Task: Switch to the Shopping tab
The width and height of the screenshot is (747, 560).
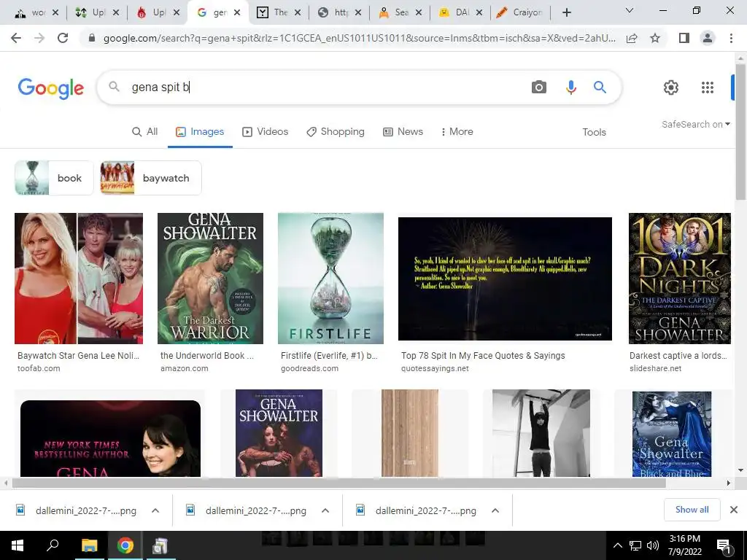Action: pos(336,131)
